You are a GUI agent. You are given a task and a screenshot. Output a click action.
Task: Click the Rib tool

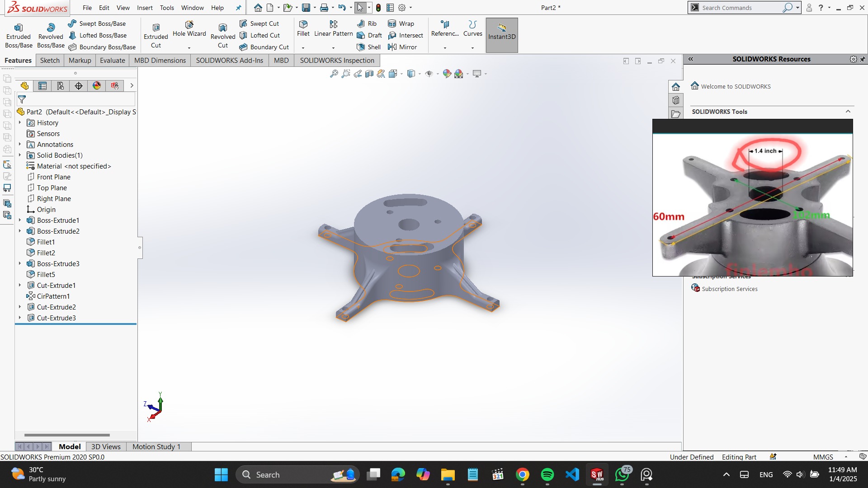click(367, 23)
